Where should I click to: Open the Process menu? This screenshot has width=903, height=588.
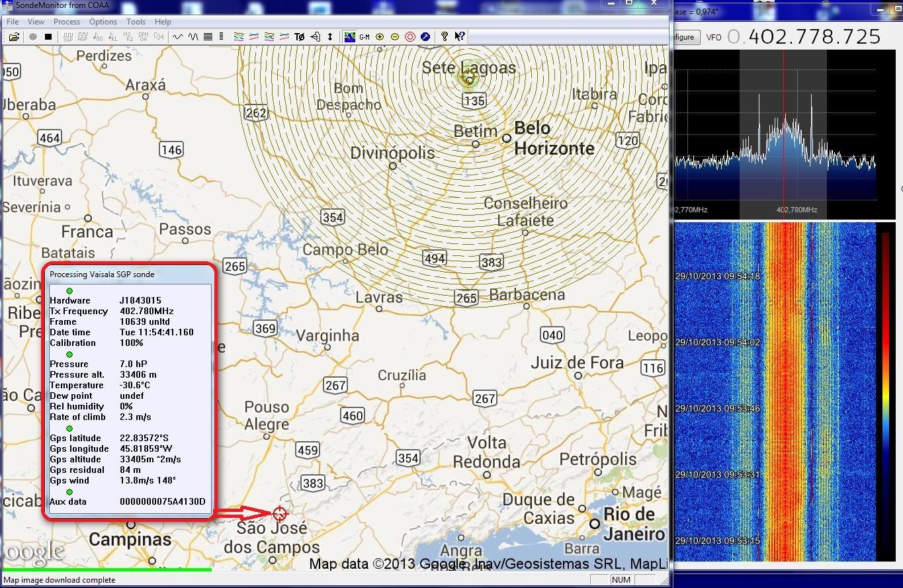[67, 22]
